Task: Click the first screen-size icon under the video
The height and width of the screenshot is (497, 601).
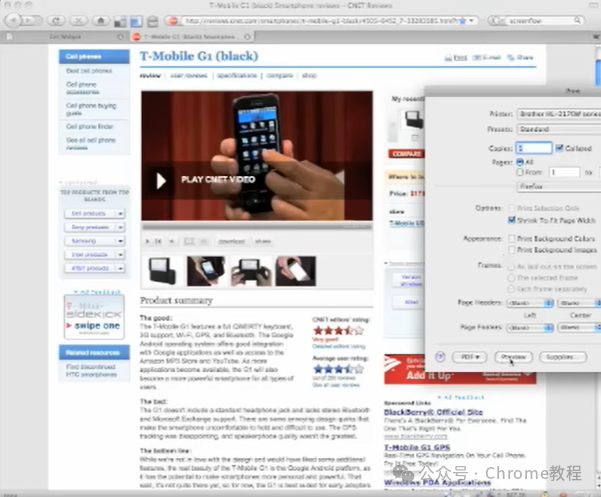Action: [189, 241]
